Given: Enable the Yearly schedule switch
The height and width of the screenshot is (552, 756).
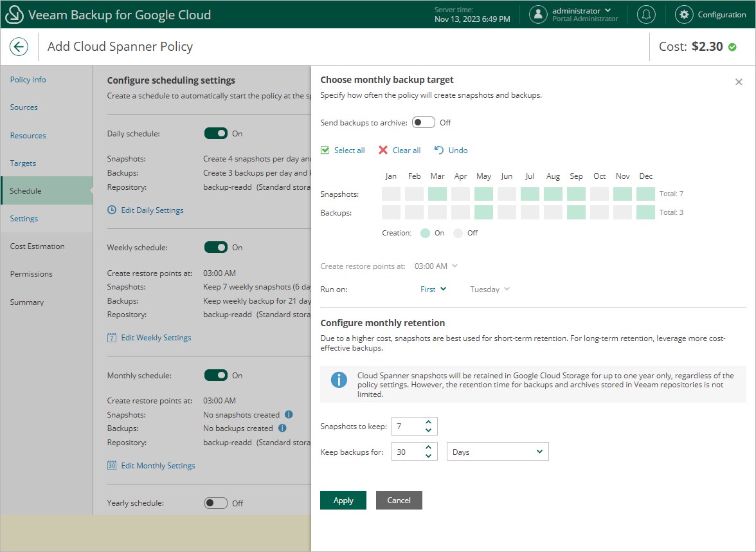Looking at the screenshot, I should coord(216,503).
